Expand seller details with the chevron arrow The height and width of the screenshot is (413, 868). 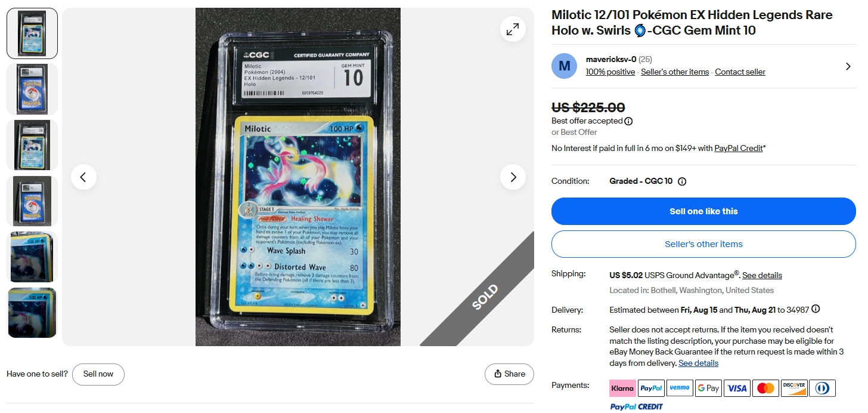pos(848,66)
